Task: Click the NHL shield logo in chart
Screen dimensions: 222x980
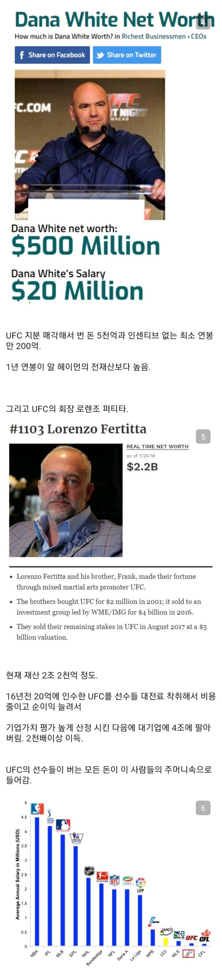Action: pos(89,871)
